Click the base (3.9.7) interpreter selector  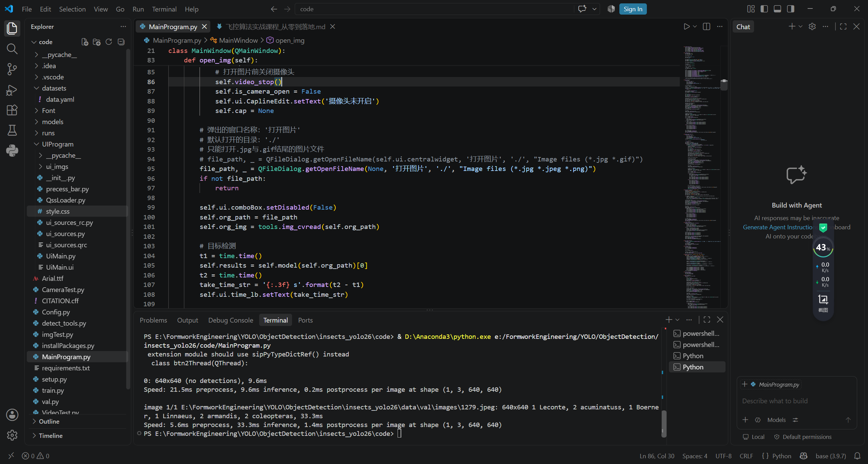click(x=831, y=456)
